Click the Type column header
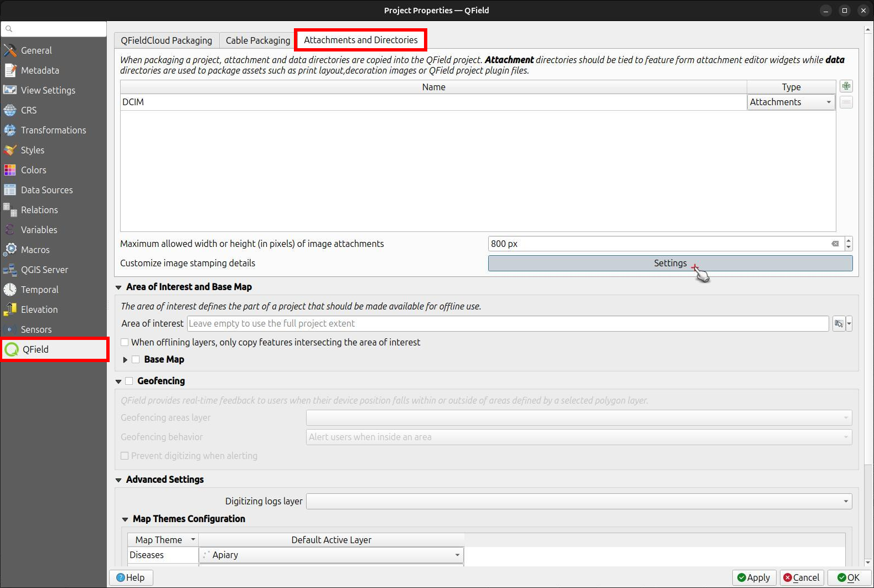The height and width of the screenshot is (588, 874). [x=791, y=87]
